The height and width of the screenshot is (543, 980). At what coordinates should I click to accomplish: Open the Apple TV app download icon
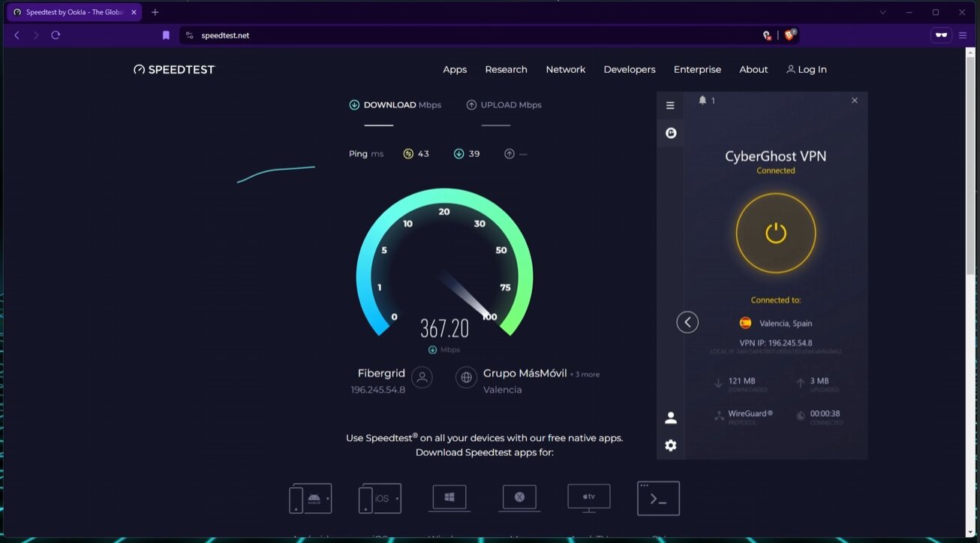point(589,498)
